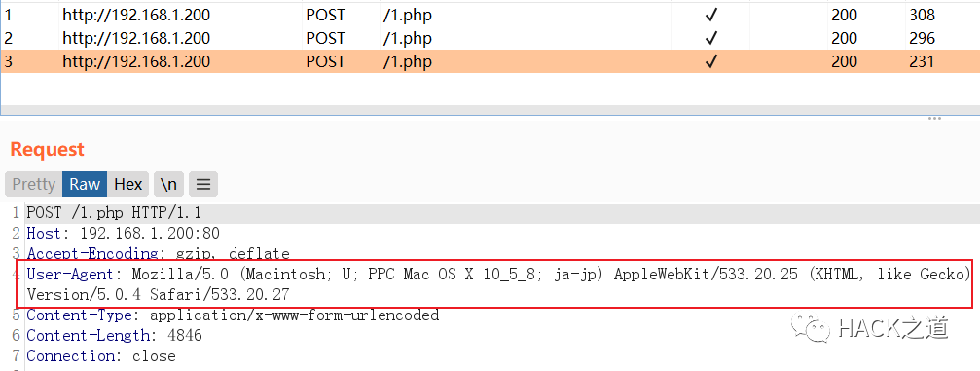Click status code 200 in row 3
Image resolution: width=980 pixels, height=371 pixels.
tap(845, 61)
